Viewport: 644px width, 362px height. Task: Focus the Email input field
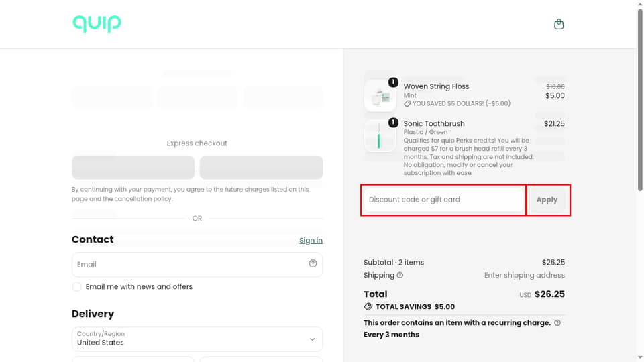tap(197, 264)
